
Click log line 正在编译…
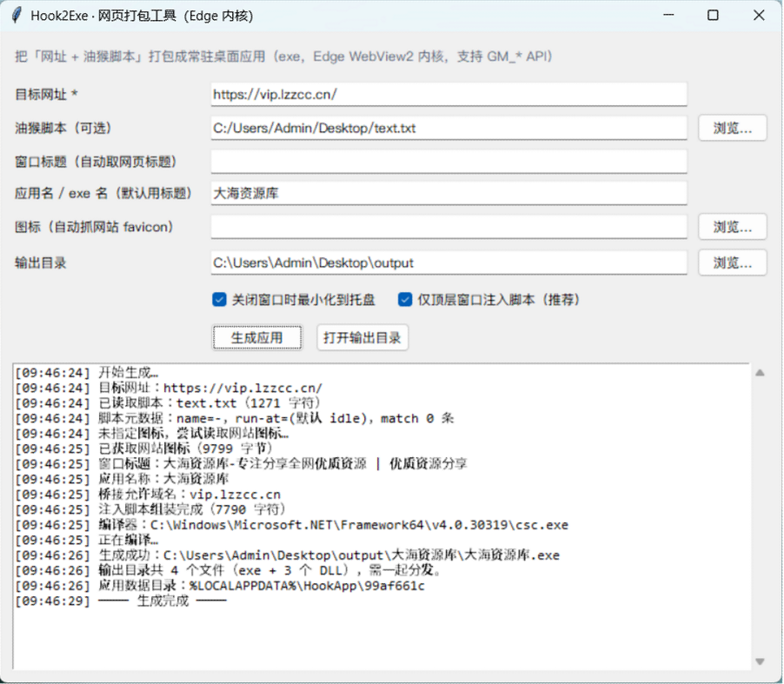click(x=87, y=540)
